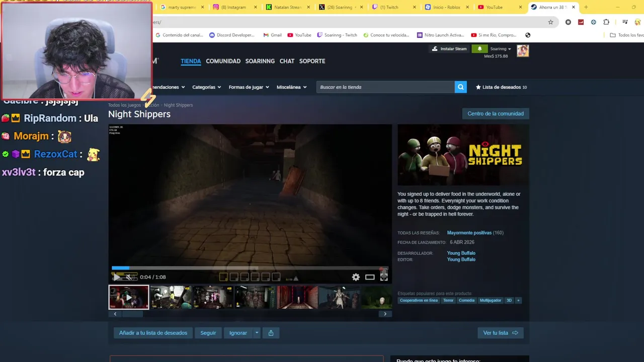Click the media strip scrollbar handle
Image resolution: width=644 pixels, height=362 pixels.
132,314
